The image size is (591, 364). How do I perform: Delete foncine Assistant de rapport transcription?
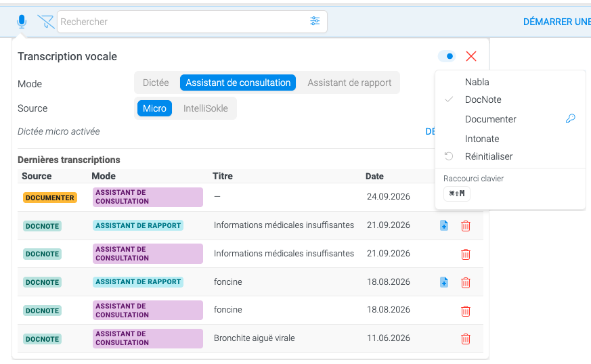[466, 283]
